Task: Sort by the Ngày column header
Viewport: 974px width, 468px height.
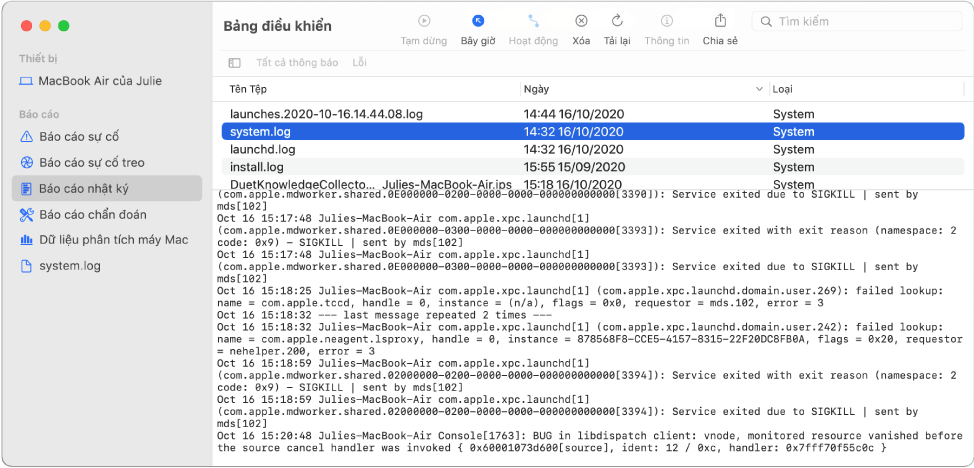Action: tap(536, 89)
